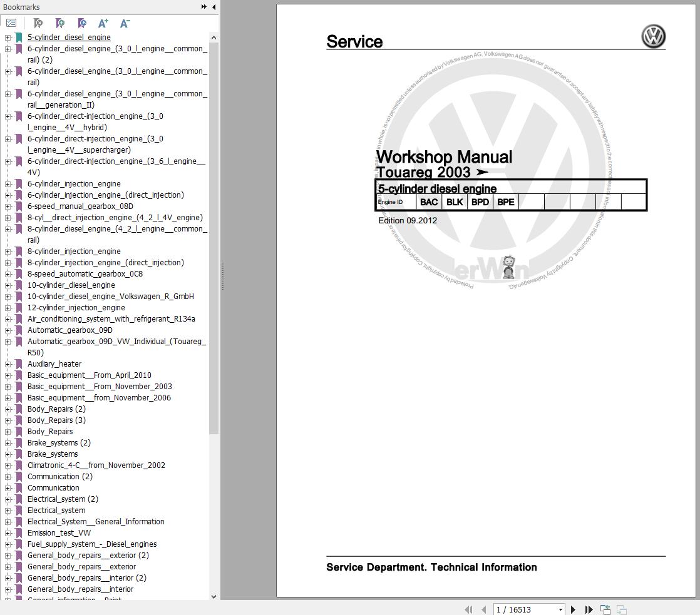This screenshot has height=615, width=700.
Task: Click bookmark icon beside General_body_repairs__exterior
Action: click(x=19, y=566)
